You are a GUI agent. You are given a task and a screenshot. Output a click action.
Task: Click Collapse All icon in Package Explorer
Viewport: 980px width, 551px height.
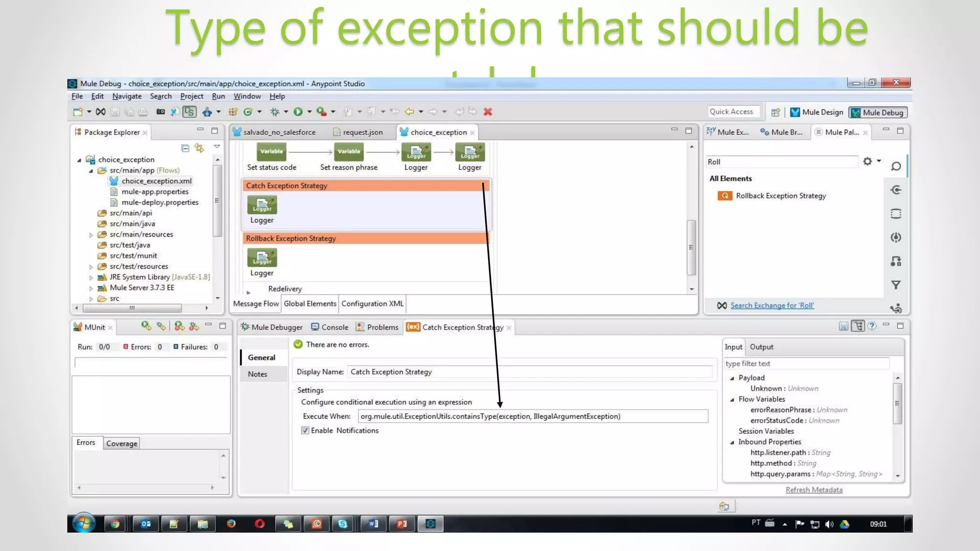[x=185, y=148]
